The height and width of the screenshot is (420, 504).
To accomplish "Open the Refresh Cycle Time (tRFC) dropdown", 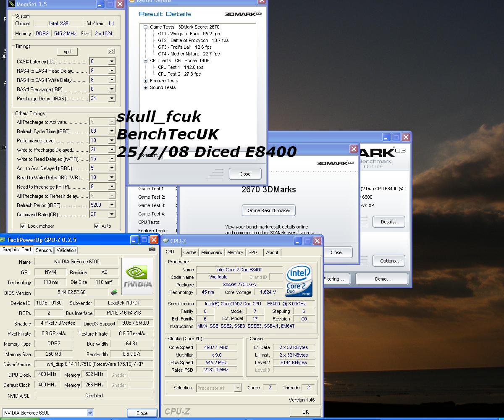I will pos(112,131).
